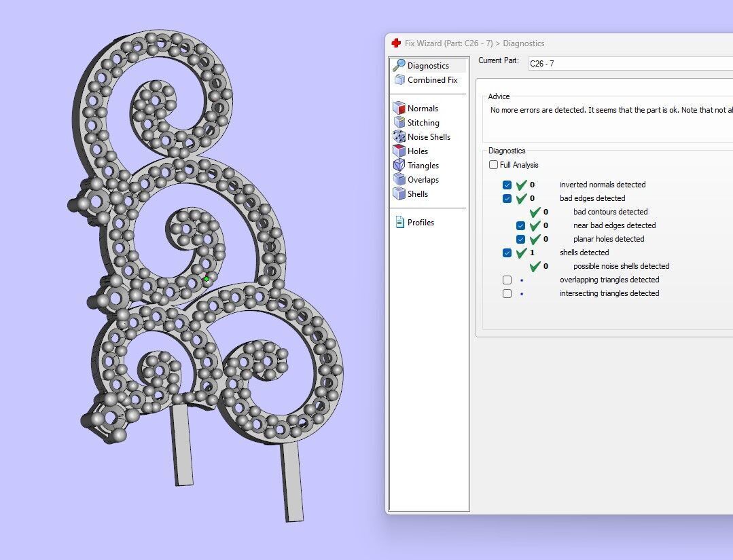Image resolution: width=733 pixels, height=560 pixels.
Task: Click the Shells cube icon
Action: (x=399, y=194)
